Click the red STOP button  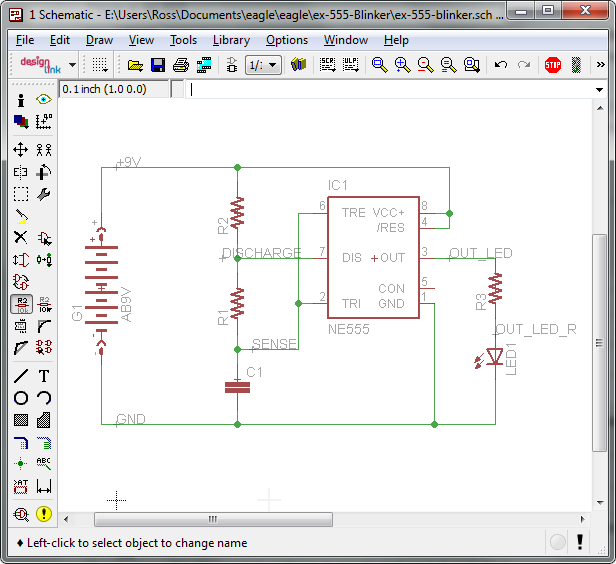click(x=553, y=65)
